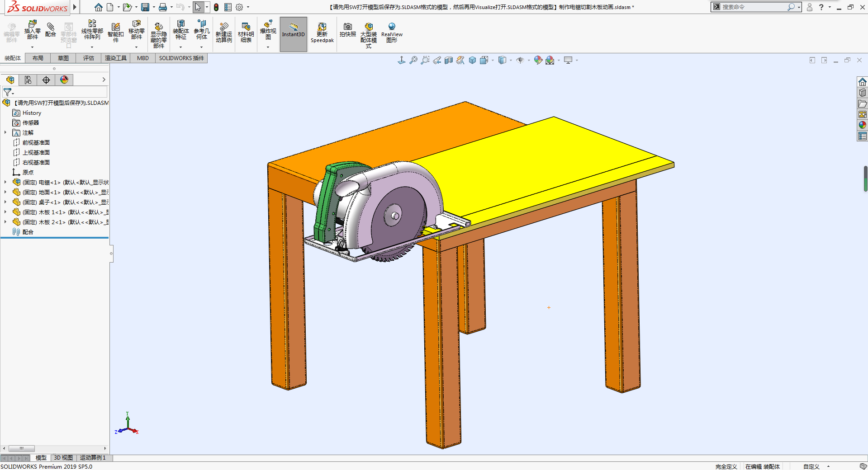Viewport: 868px width, 470px height.
Task: Toggle RealView Graphics (RealView 图形)
Action: coord(392,33)
